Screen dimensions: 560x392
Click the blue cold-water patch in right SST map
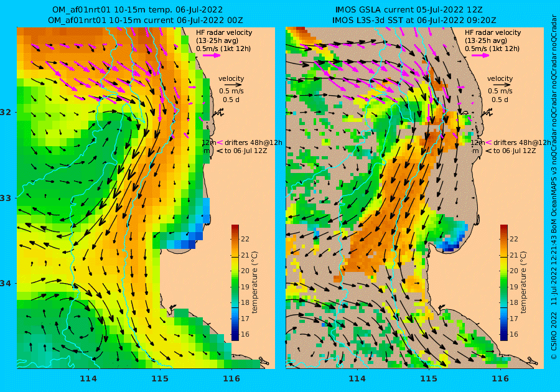click(450, 239)
